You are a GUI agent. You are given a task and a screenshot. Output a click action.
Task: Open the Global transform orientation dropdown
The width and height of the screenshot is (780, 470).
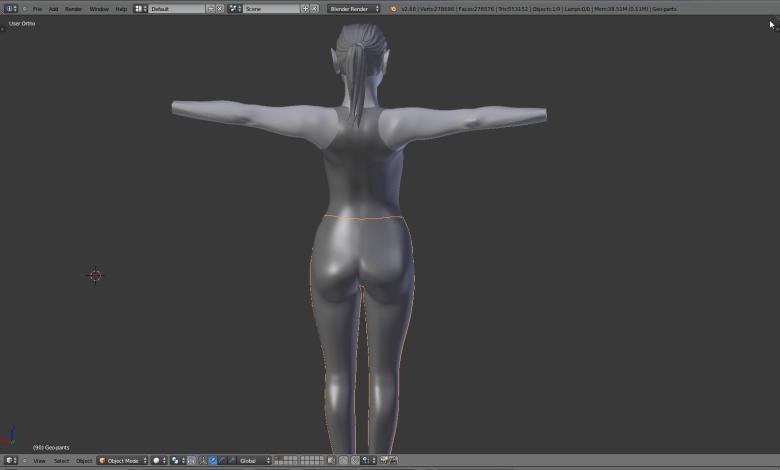point(254,461)
